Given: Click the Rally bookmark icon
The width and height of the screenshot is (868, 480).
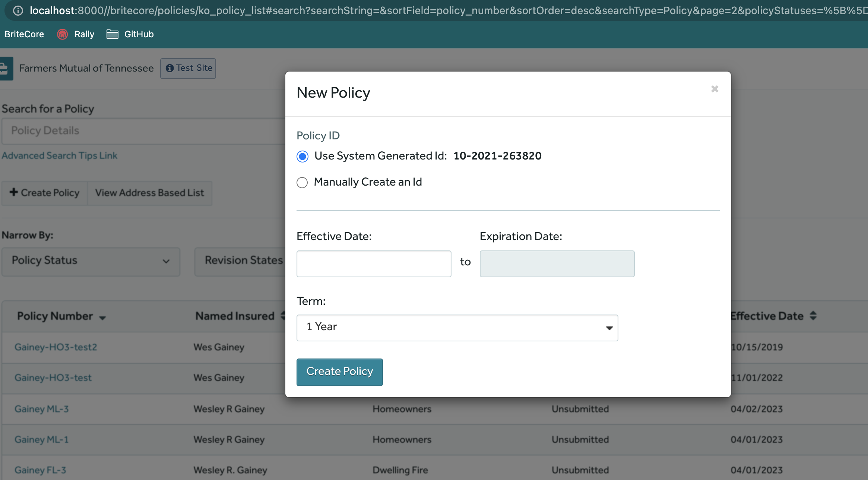Looking at the screenshot, I should (62, 34).
